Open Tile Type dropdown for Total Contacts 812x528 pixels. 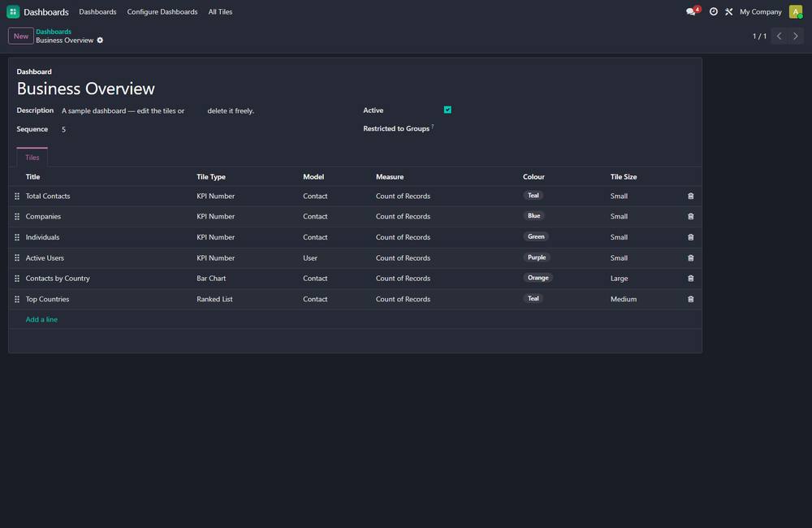215,196
